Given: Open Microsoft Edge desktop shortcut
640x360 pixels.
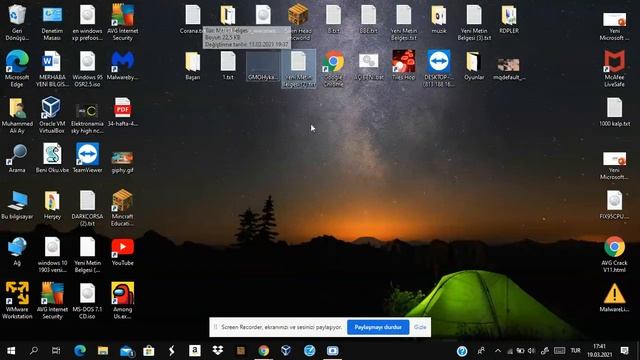Looking at the screenshot, I should pos(17,69).
